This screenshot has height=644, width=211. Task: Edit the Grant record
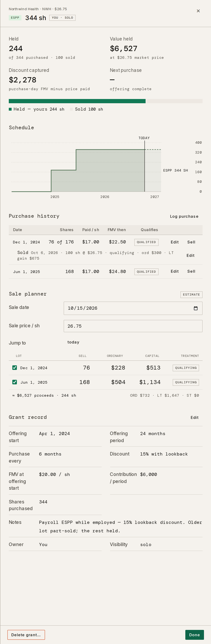[x=194, y=417]
